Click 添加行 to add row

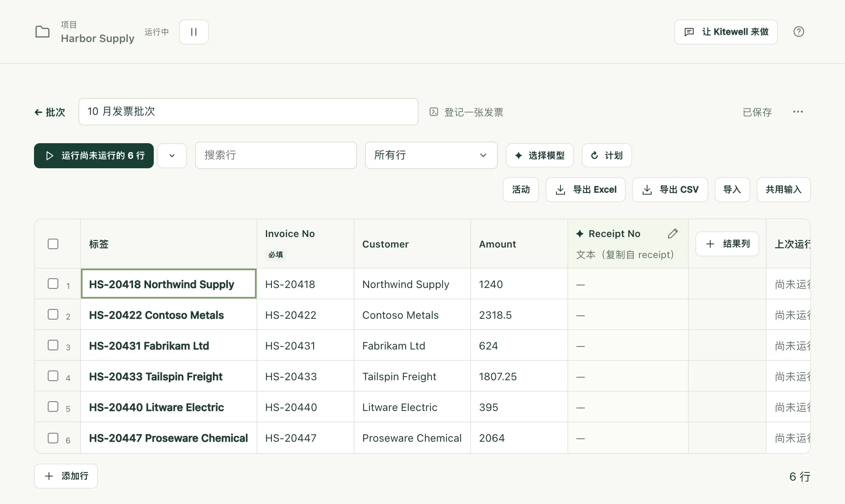click(x=66, y=476)
